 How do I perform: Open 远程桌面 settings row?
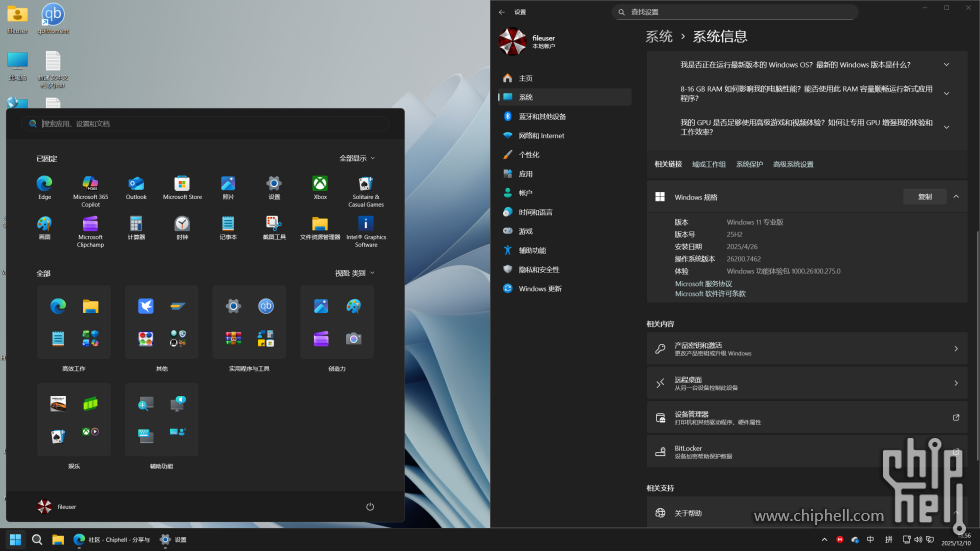[807, 383]
